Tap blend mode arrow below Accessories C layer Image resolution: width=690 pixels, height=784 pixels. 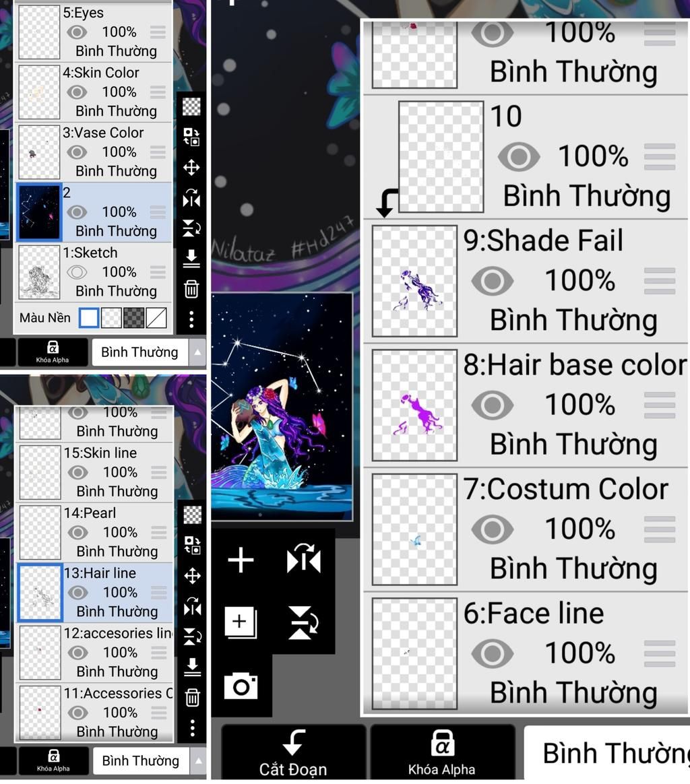[x=199, y=761]
